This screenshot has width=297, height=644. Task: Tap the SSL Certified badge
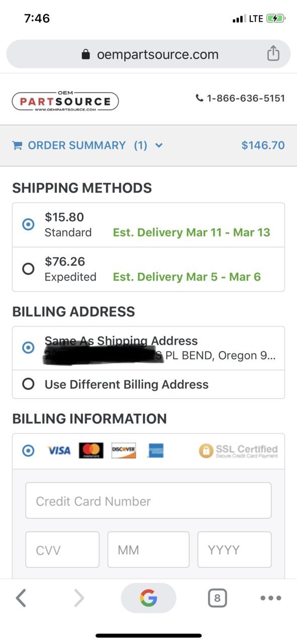click(238, 451)
